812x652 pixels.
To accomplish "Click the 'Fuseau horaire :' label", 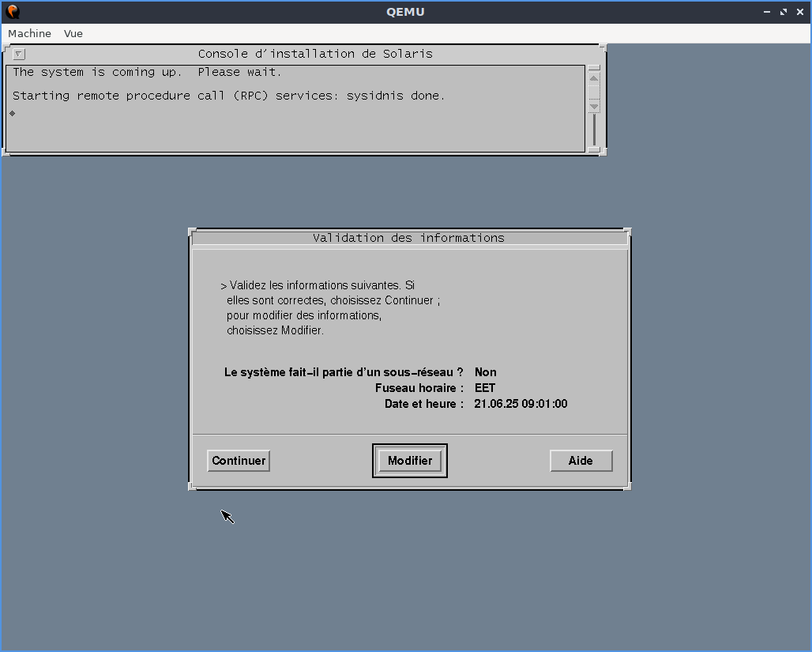I will 419,388.
